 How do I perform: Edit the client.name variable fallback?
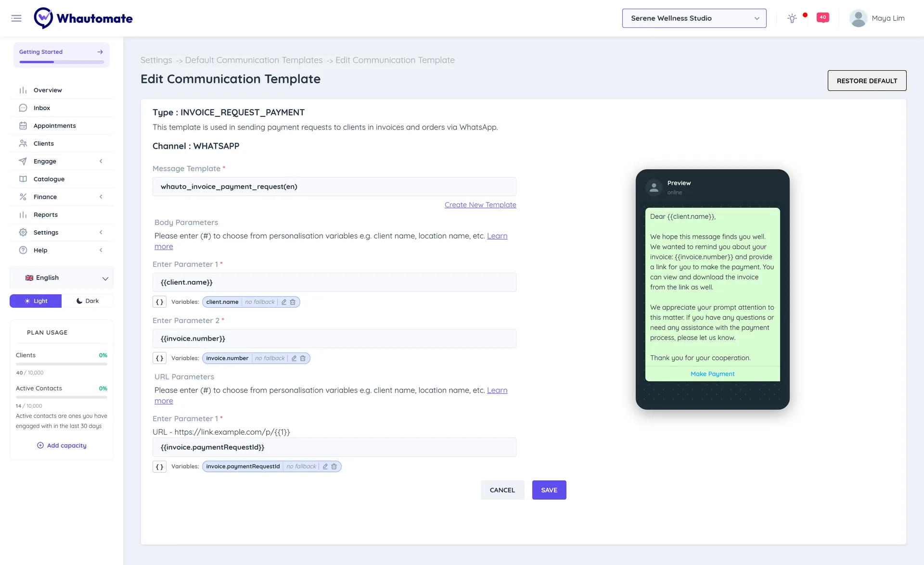284,302
